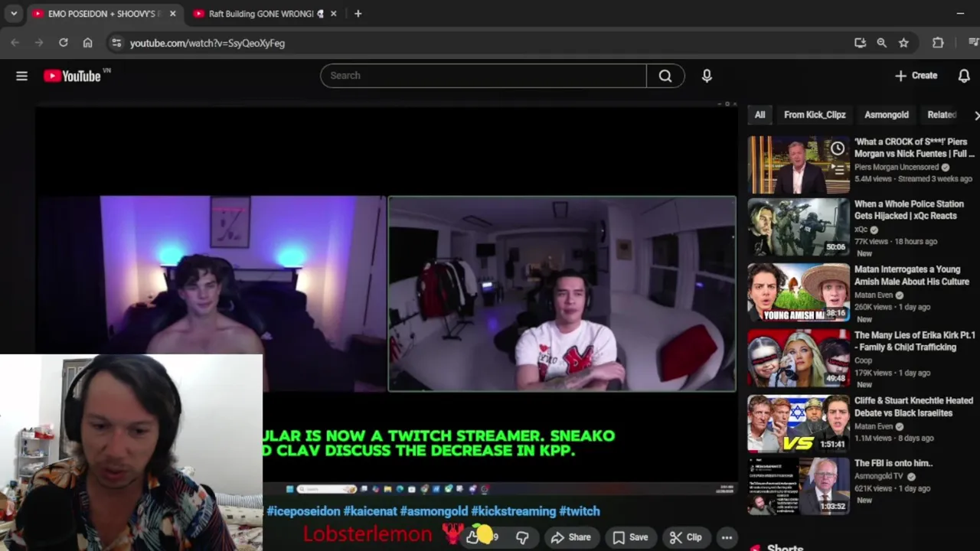980x551 pixels.
Task: Click #kickstreaming hashtag
Action: coord(513,511)
